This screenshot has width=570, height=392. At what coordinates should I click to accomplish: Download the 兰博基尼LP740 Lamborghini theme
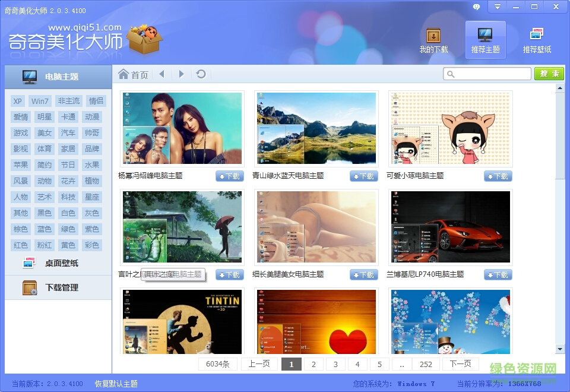click(x=497, y=274)
